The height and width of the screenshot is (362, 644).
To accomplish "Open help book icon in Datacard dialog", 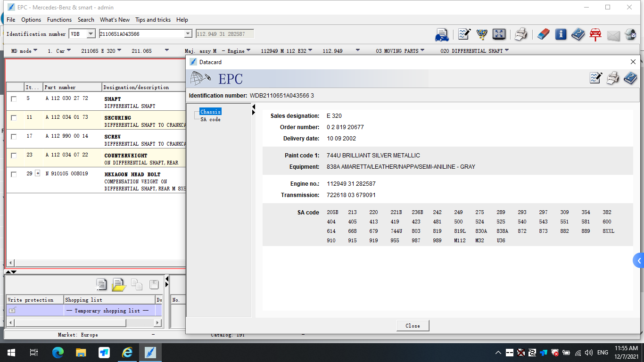I will pyautogui.click(x=630, y=78).
